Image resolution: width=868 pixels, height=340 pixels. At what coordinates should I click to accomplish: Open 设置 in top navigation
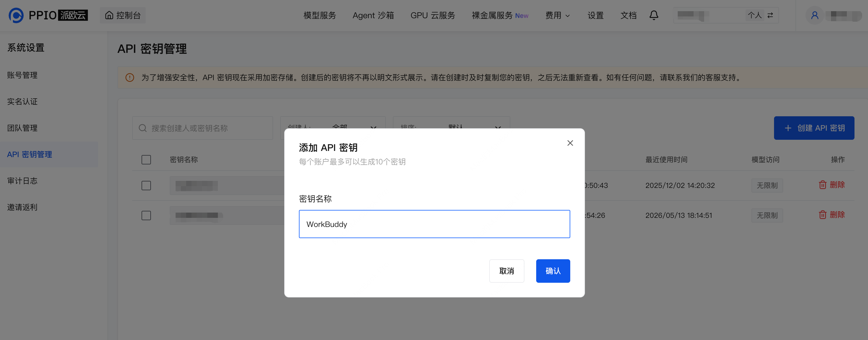pos(596,16)
